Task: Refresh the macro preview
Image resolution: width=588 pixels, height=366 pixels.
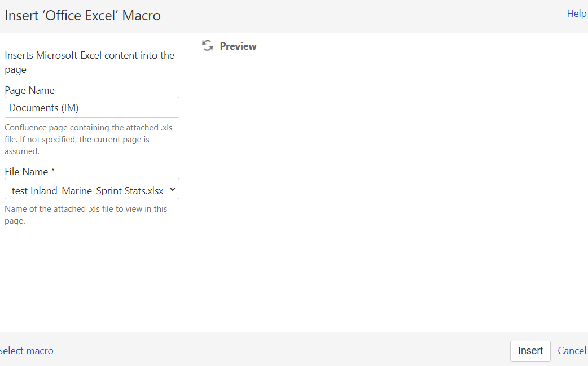Action: point(207,45)
